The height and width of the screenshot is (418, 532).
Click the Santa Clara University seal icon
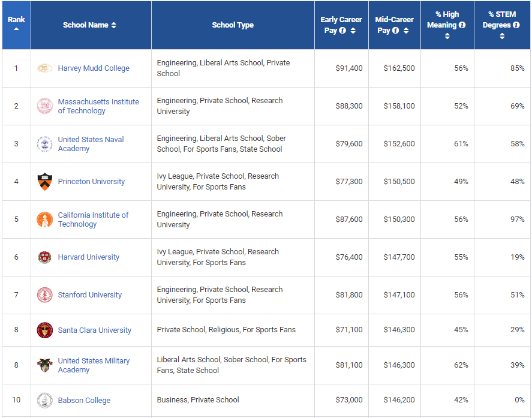45,330
